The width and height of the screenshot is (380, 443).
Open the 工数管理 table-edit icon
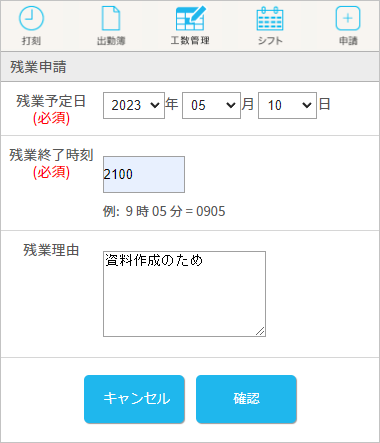(191, 18)
